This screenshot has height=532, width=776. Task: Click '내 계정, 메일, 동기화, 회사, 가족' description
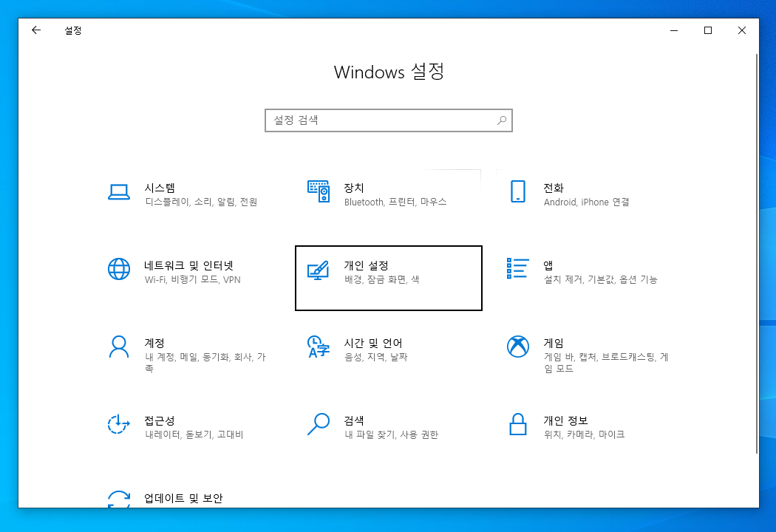coord(205,363)
